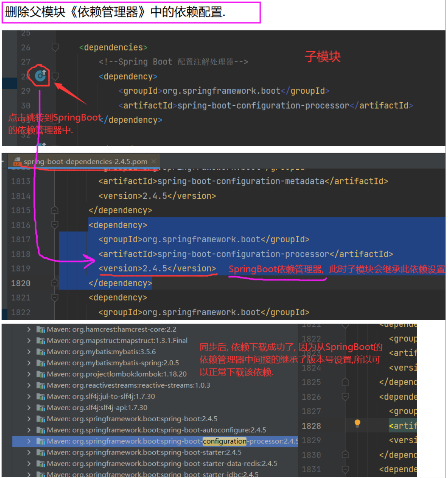This screenshot has width=448, height=478.
Task: Select the Maven: org.hamcrest:hamcrest-core:2.2 row
Action: pos(155,329)
